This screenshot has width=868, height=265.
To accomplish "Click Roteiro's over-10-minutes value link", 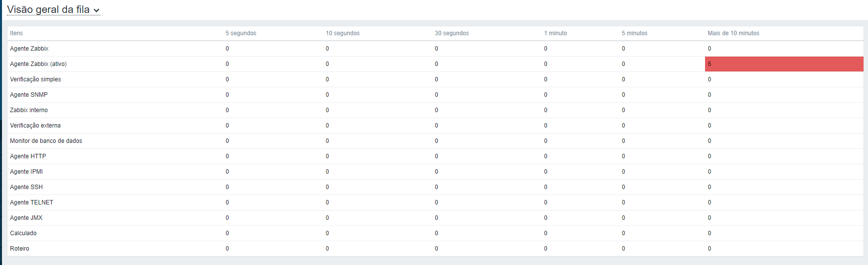I will 710,249.
